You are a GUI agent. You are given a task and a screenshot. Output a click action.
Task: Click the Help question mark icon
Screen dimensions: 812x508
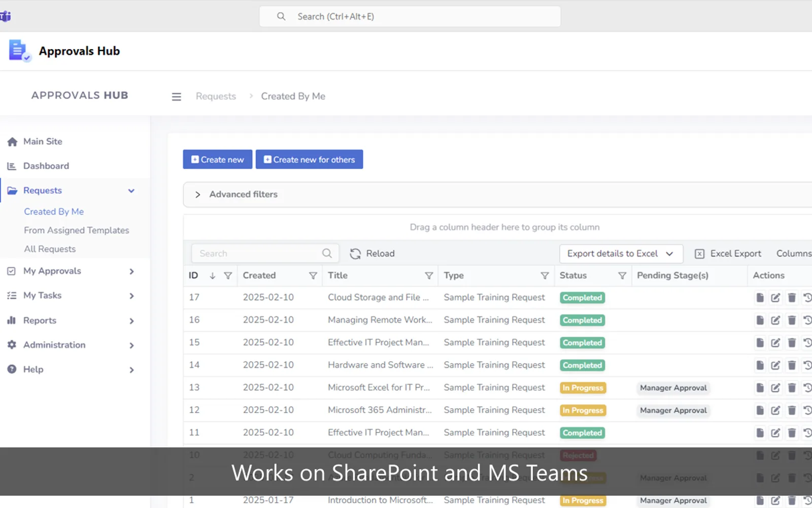tap(12, 369)
